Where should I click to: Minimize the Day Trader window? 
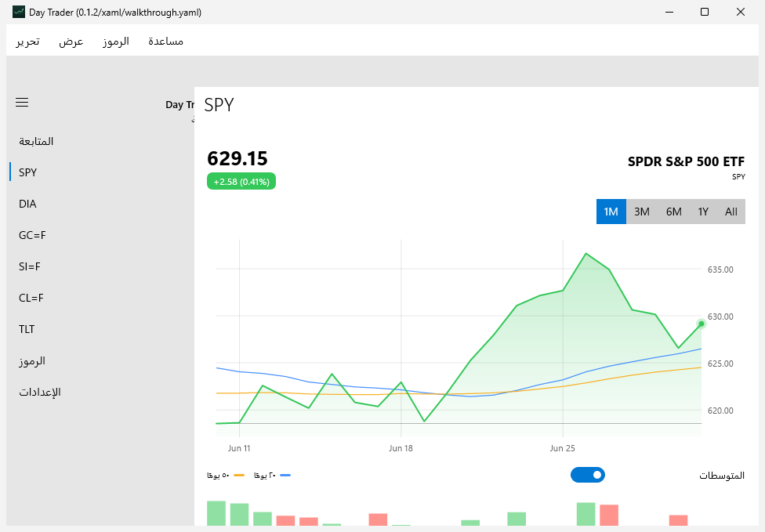point(669,13)
